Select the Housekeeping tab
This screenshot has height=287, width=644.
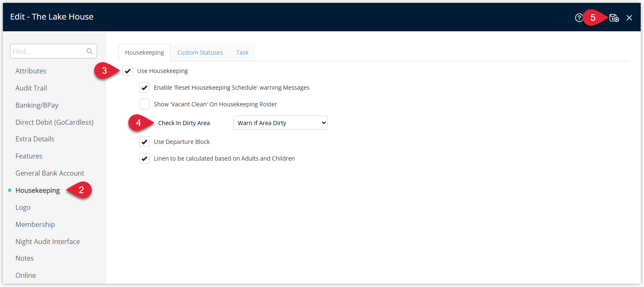click(x=145, y=53)
